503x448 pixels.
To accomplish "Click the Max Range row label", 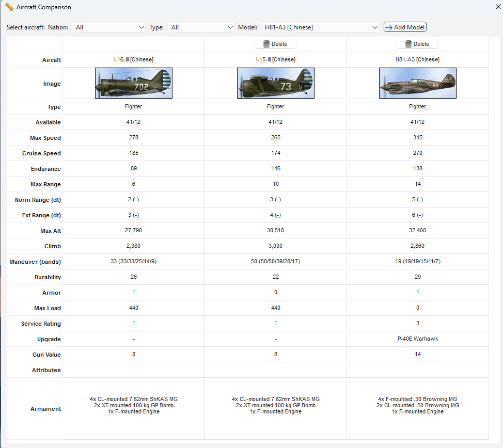I will click(x=45, y=184).
